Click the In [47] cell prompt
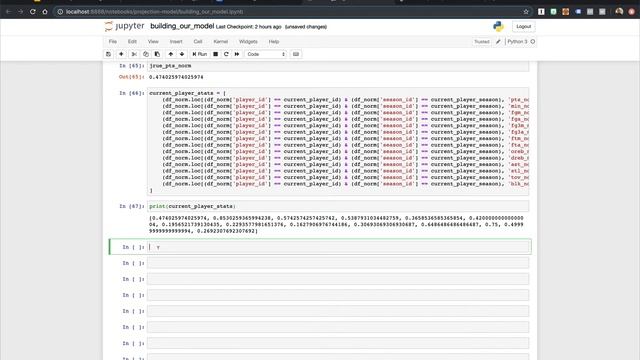The height and width of the screenshot is (360, 640). tap(131, 207)
